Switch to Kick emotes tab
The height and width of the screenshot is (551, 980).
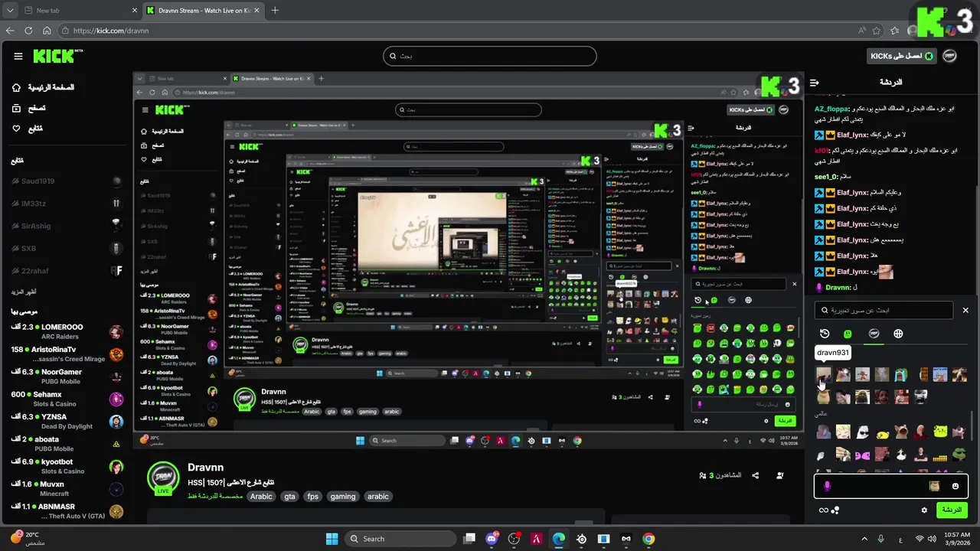(x=848, y=334)
